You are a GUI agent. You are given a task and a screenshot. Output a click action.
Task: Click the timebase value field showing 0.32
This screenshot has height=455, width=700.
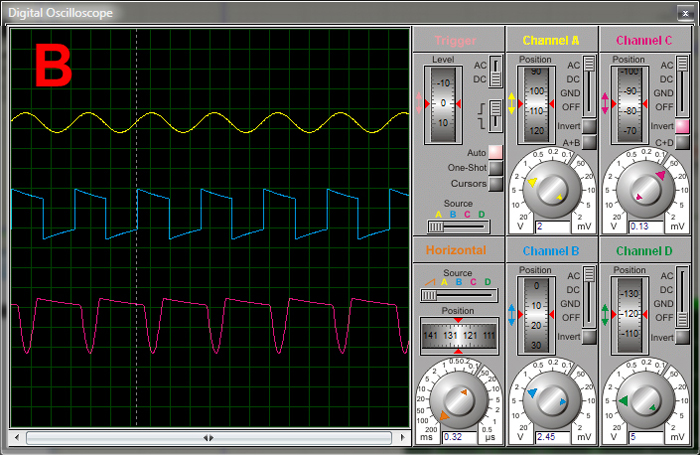[459, 437]
